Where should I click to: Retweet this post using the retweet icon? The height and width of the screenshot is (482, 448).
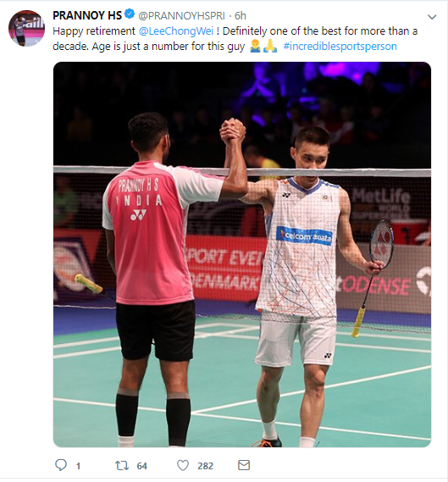pos(122,465)
